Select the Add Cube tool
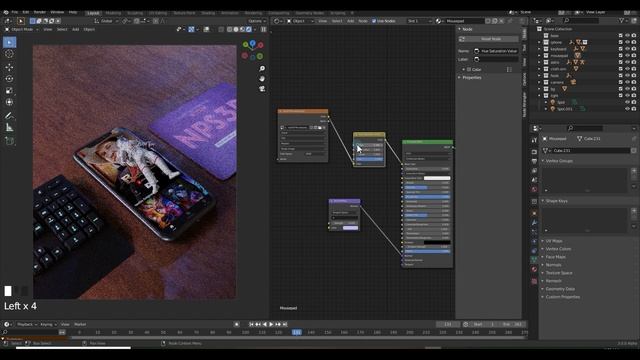Viewport: 640px width, 360px height. point(9,141)
